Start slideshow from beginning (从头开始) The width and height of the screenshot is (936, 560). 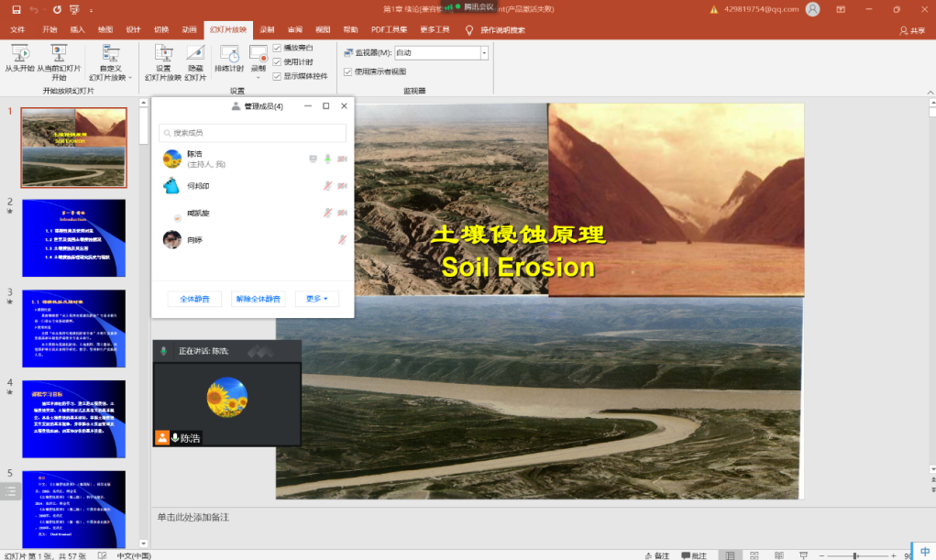pyautogui.click(x=19, y=53)
